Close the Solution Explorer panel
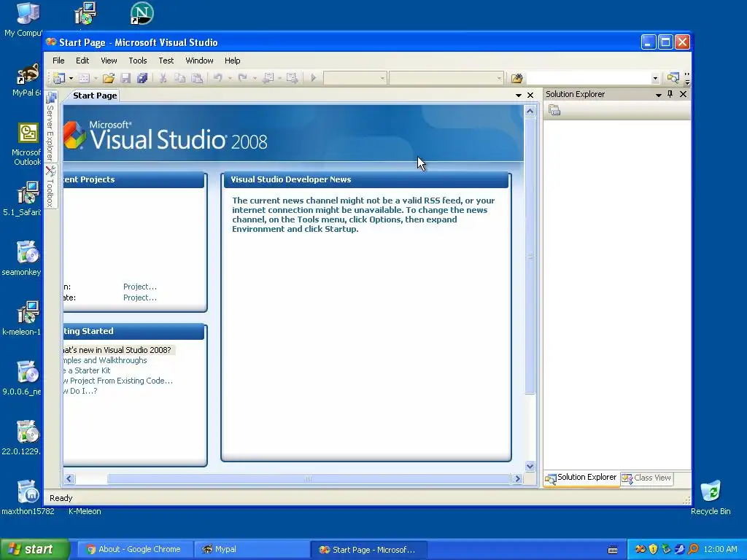This screenshot has height=560, width=747. 683,94
